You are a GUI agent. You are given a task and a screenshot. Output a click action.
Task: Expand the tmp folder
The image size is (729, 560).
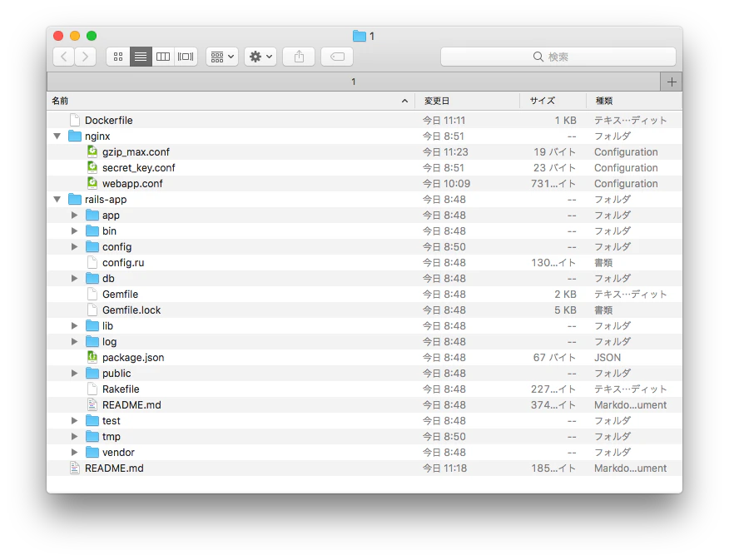point(74,436)
